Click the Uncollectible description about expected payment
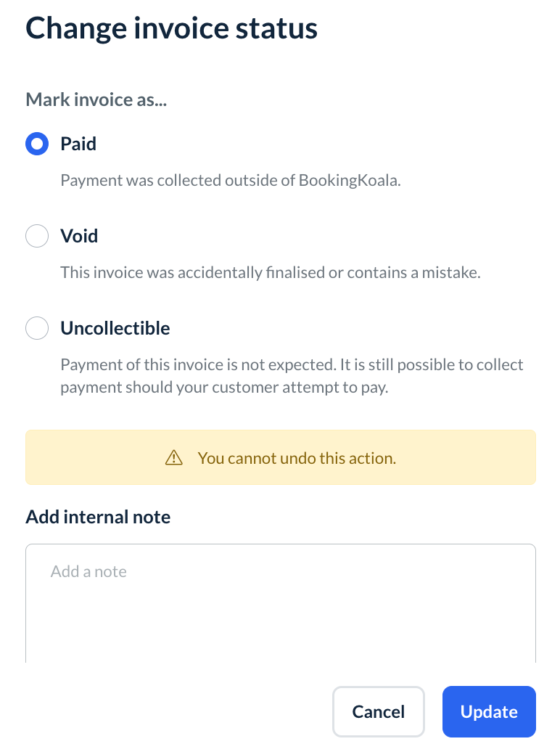Viewport: 560px width, 752px height. [x=292, y=375]
